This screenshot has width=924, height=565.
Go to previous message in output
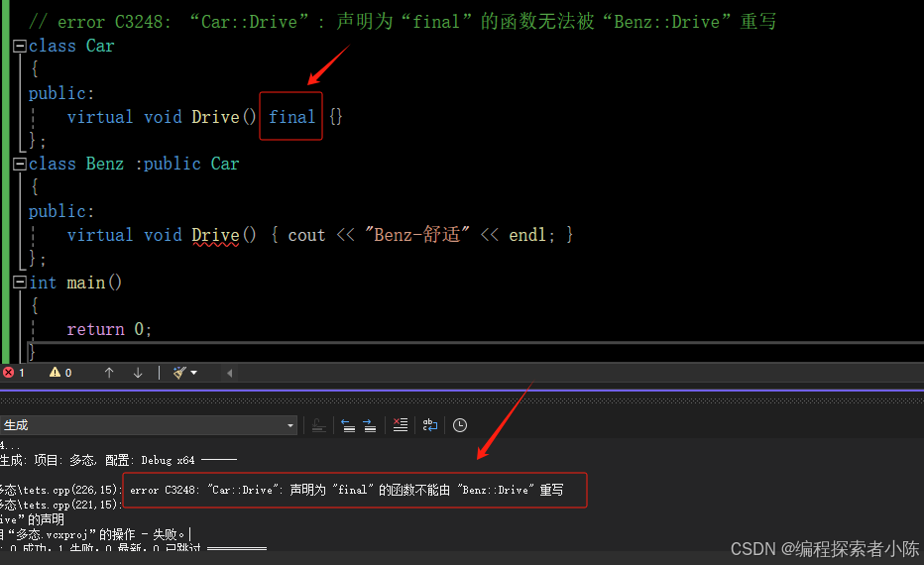pyautogui.click(x=348, y=425)
